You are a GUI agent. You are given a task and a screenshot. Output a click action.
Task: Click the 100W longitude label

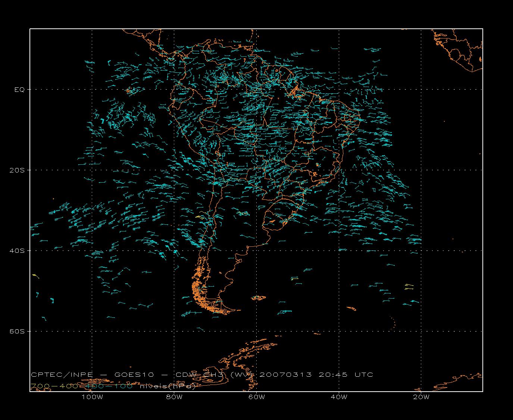click(x=92, y=397)
